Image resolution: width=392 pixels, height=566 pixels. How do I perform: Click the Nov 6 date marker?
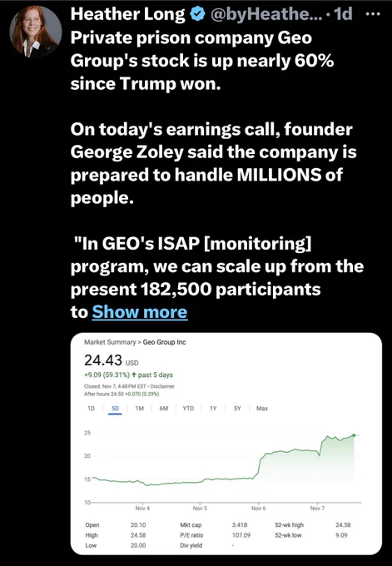pos(259,508)
